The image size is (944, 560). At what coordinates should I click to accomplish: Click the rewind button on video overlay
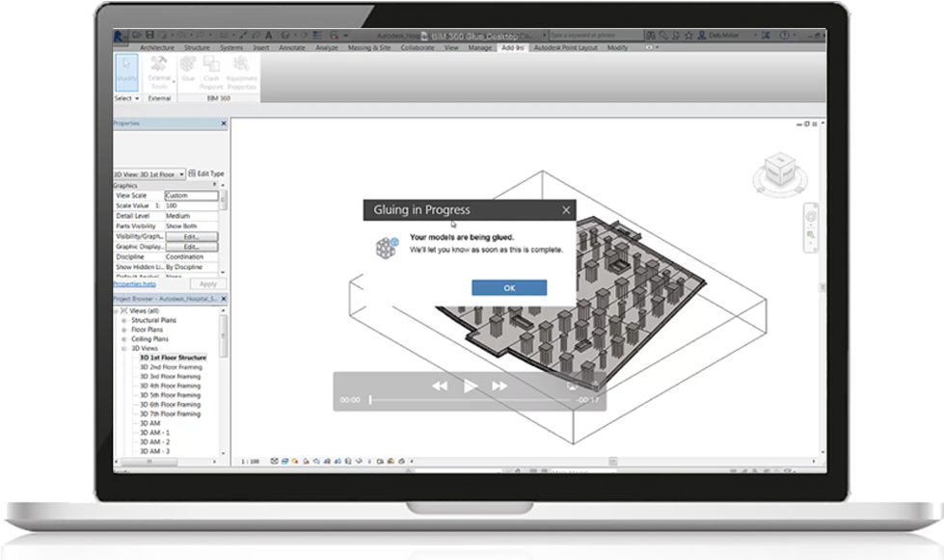click(x=440, y=387)
